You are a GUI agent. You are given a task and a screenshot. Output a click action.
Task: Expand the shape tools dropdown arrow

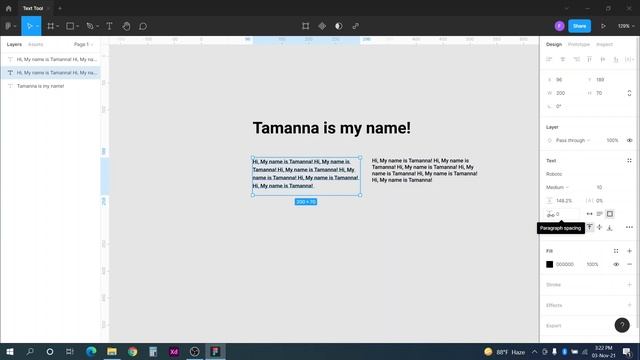tap(77, 26)
